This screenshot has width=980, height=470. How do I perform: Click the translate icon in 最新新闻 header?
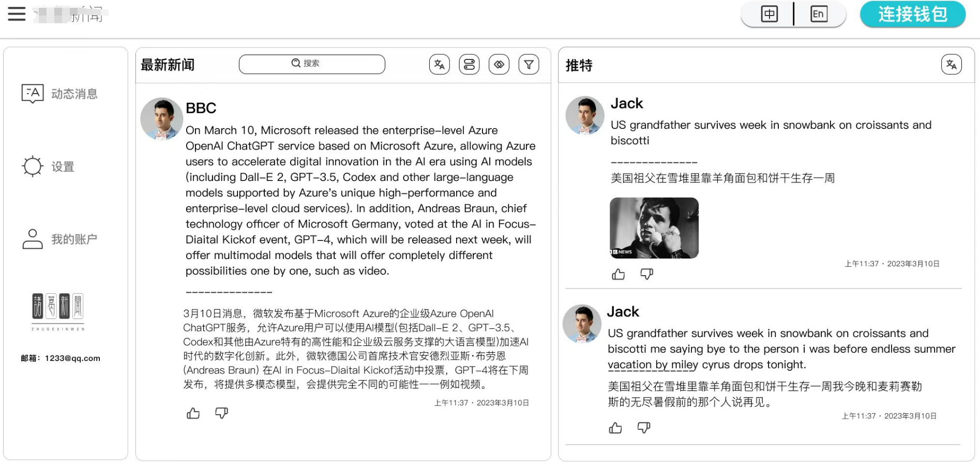[x=440, y=65]
